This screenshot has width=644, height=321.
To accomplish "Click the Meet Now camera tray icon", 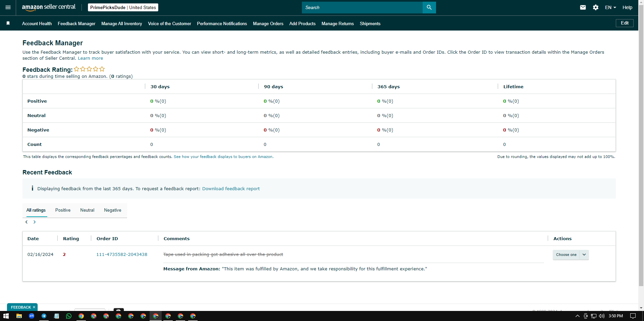I will click(586, 316).
